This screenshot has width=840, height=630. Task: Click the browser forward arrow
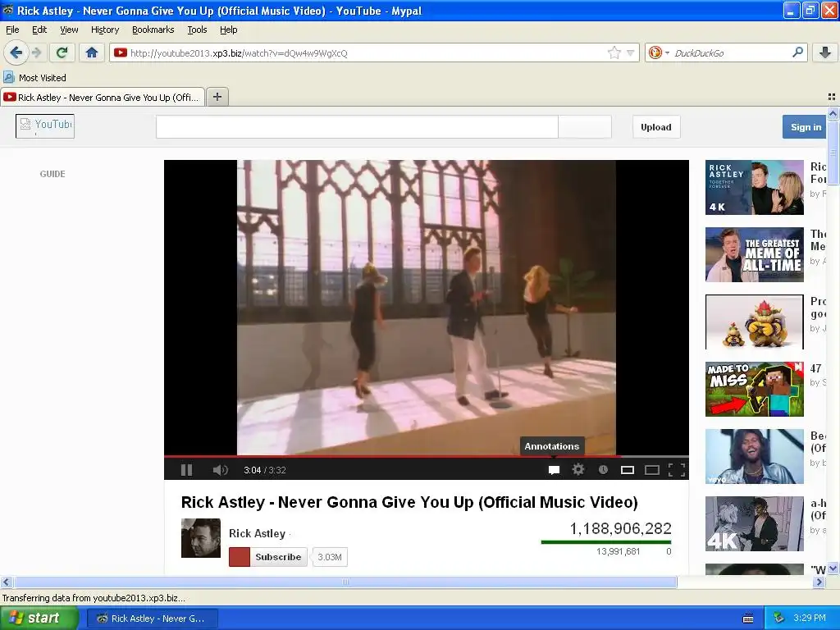pos(36,52)
